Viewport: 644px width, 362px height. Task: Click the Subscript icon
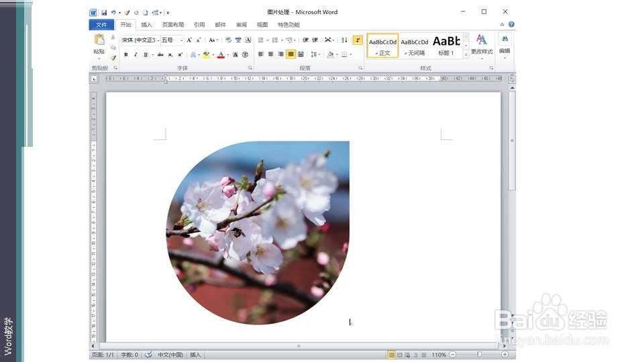[170, 54]
